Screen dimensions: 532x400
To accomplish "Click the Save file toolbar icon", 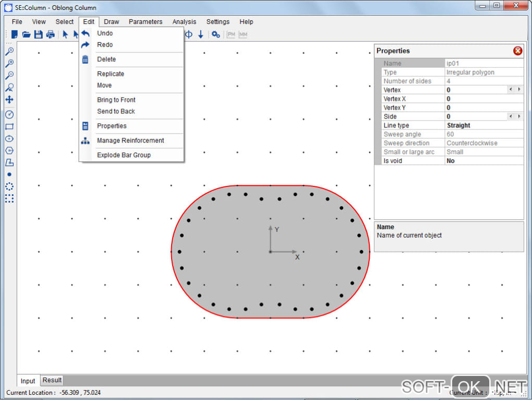I will [x=38, y=34].
